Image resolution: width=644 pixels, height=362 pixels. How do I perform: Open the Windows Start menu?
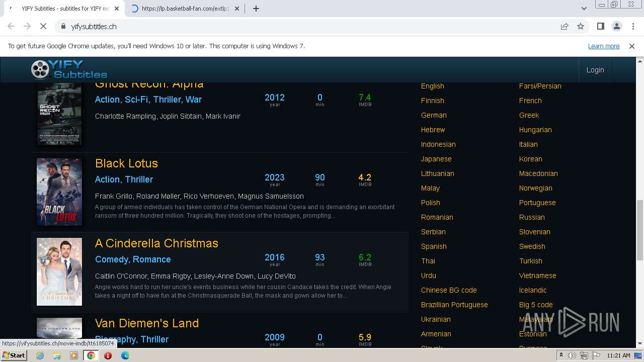[14, 355]
